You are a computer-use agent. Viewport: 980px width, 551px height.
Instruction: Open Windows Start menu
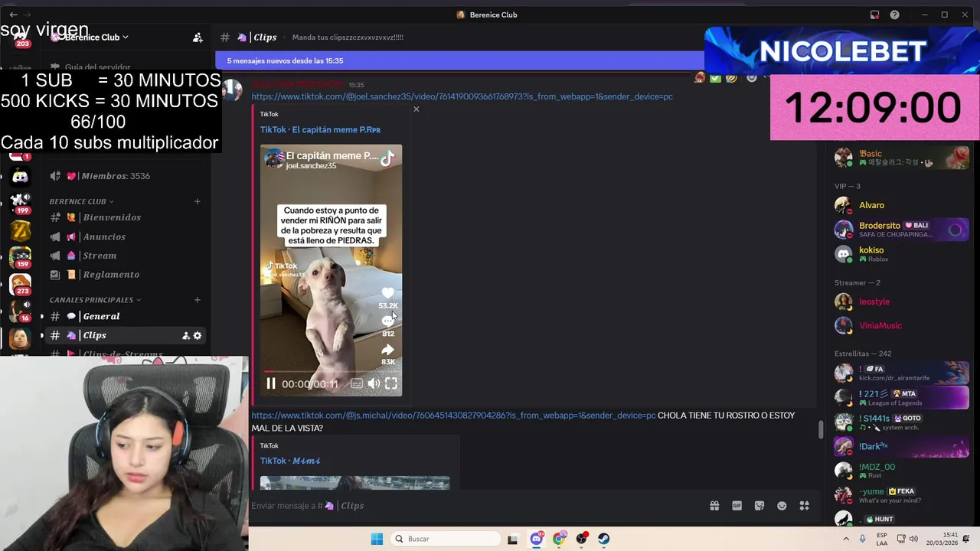pyautogui.click(x=377, y=539)
